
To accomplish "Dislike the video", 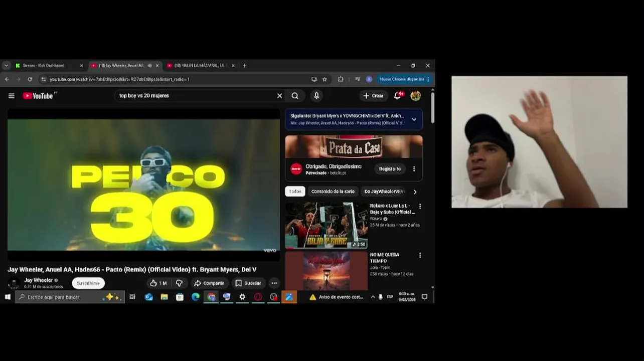I will point(179,283).
